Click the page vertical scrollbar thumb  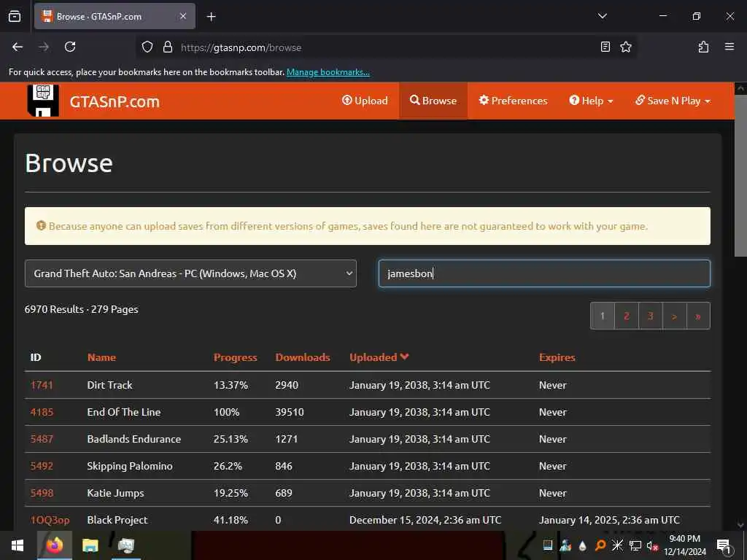(740, 176)
